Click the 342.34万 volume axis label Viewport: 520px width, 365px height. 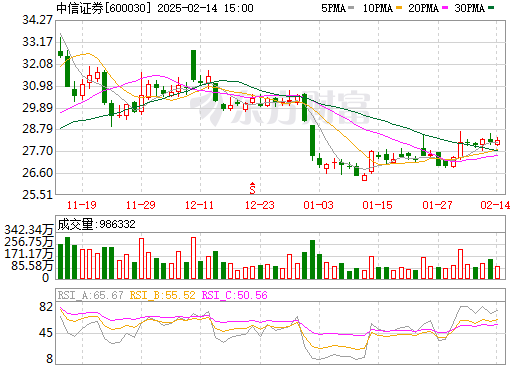(29, 230)
